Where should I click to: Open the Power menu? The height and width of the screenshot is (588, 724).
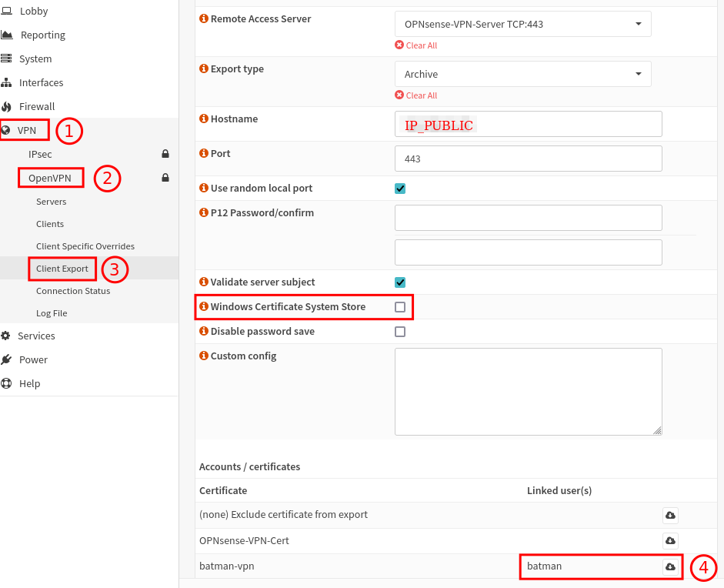pyautogui.click(x=33, y=360)
